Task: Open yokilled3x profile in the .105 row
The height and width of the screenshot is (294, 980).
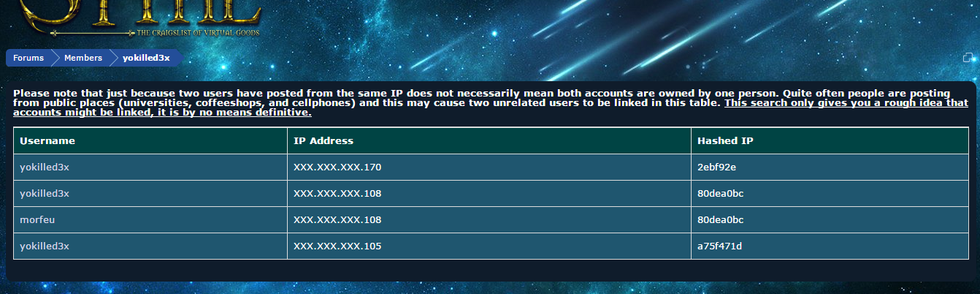Action: tap(45, 246)
